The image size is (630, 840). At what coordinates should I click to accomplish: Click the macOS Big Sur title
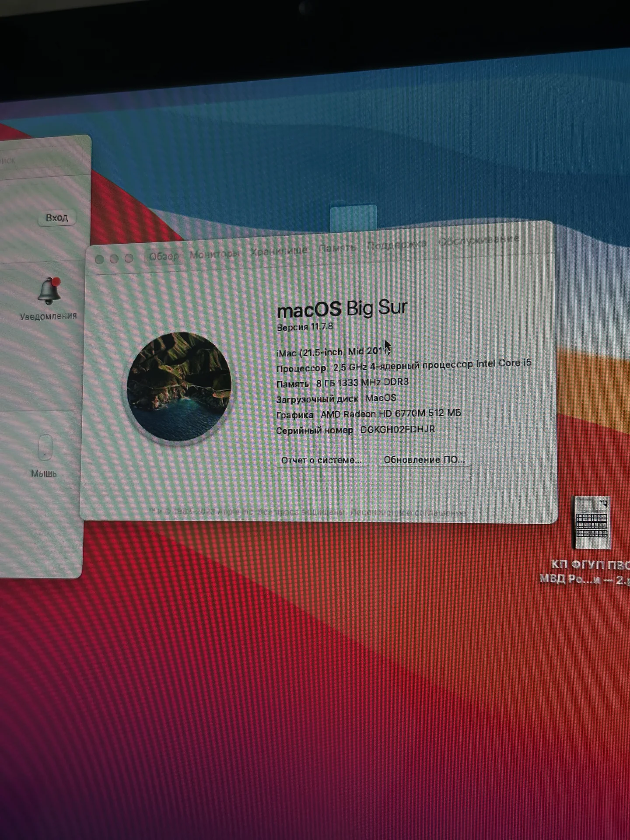342,308
